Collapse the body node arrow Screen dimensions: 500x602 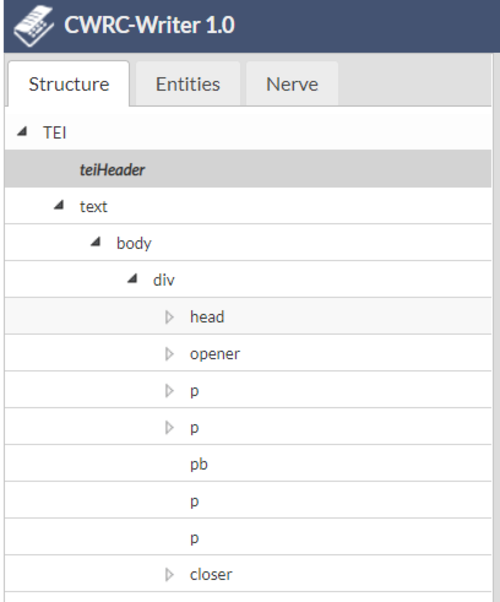(96, 242)
